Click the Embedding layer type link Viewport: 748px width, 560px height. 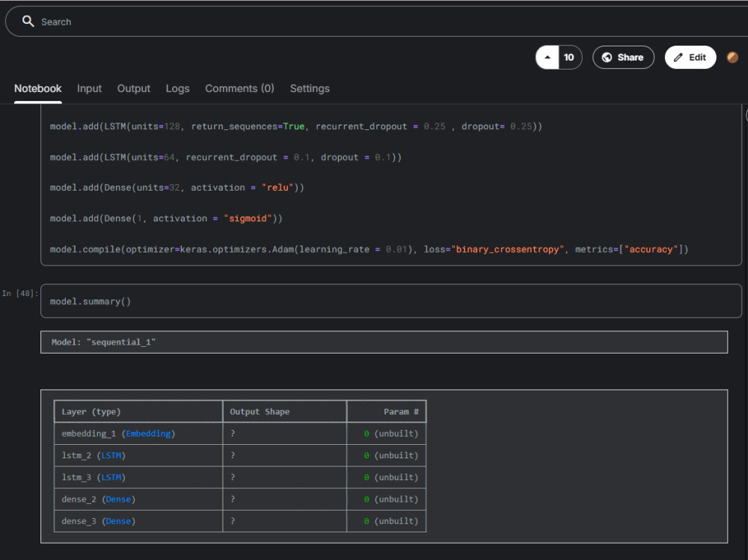(148, 434)
